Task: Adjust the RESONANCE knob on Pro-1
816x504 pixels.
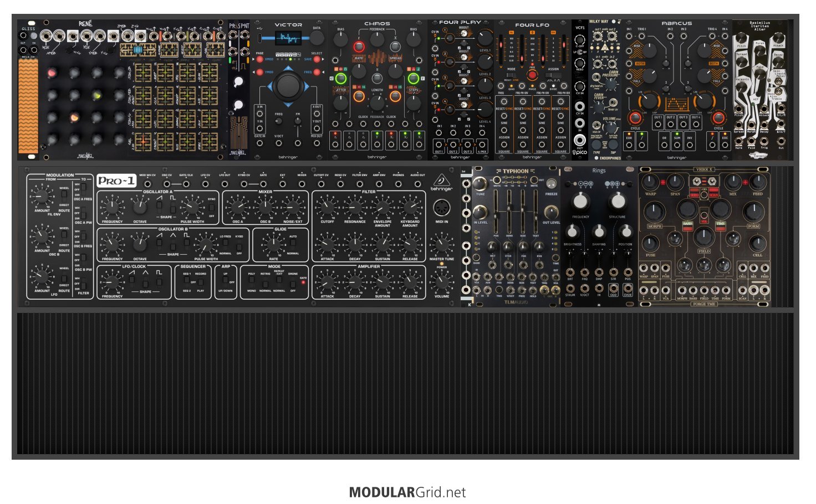Action: click(355, 208)
